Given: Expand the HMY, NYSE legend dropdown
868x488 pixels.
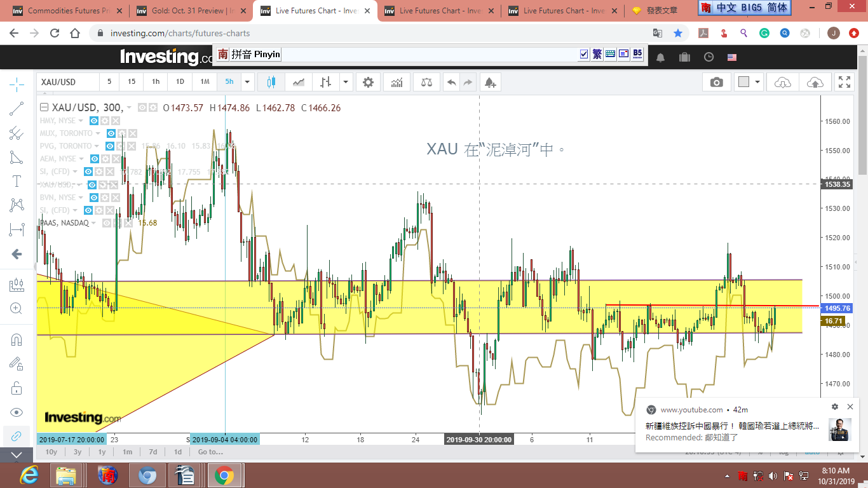Looking at the screenshot, I should coord(81,121).
